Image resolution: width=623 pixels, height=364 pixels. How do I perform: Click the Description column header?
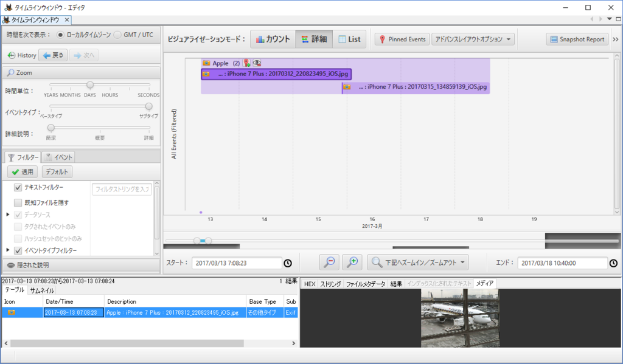point(175,301)
